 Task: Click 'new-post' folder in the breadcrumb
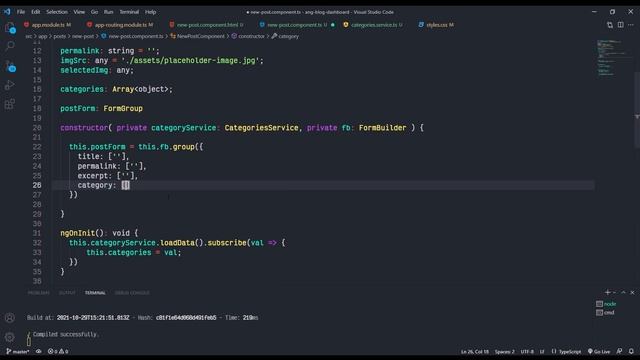[x=83, y=36]
